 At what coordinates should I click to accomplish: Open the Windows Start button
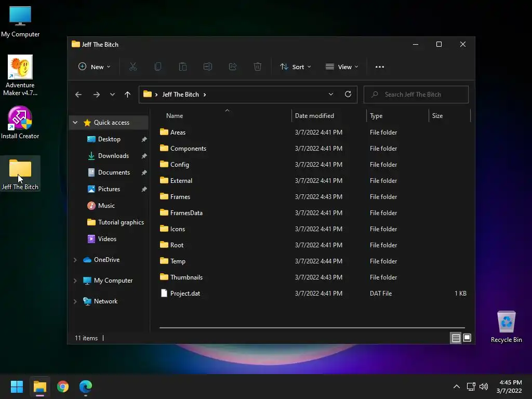click(x=17, y=387)
